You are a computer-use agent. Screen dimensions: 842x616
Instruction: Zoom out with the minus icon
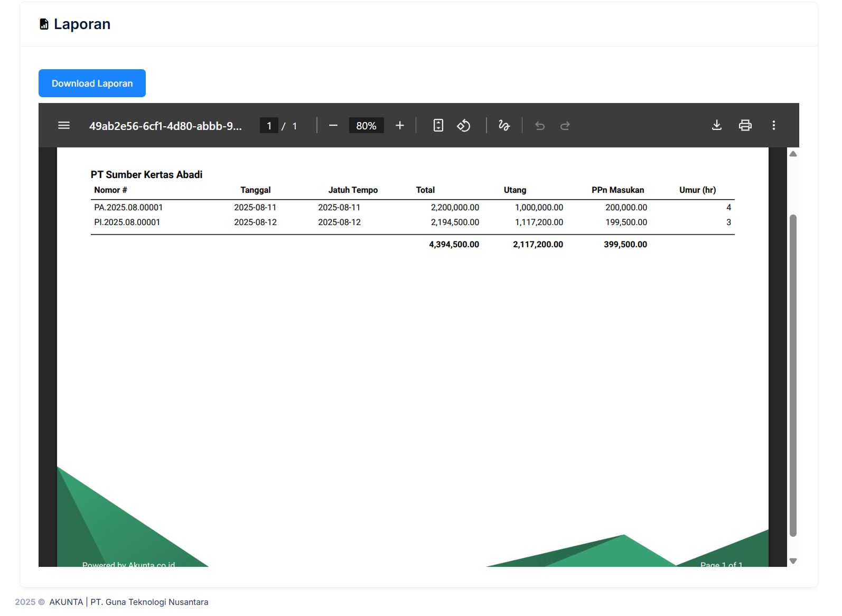(x=333, y=126)
